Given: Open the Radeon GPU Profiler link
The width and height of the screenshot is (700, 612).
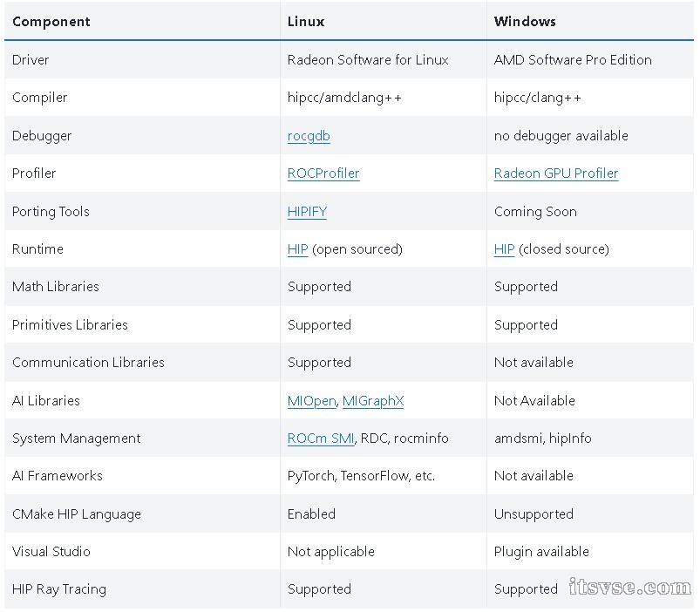Looking at the screenshot, I should click(x=556, y=173).
